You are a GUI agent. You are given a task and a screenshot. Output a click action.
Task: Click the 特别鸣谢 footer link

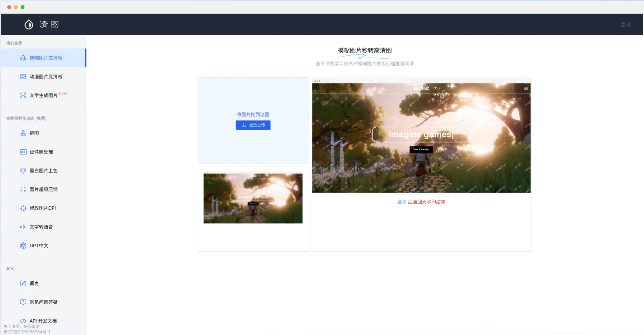[31, 327]
